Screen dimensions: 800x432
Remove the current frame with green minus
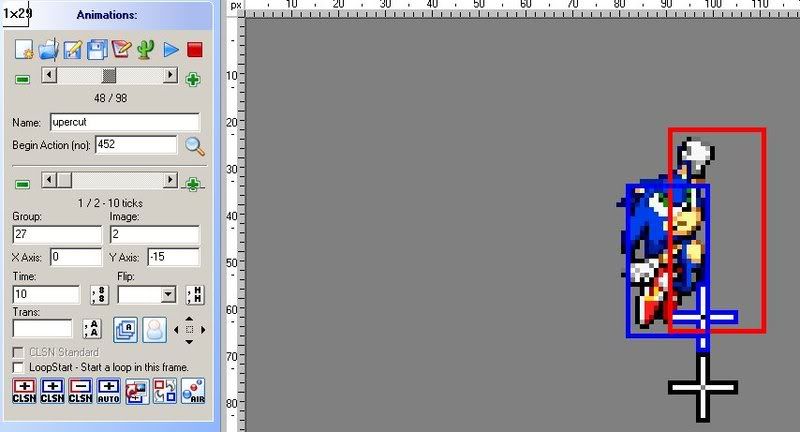click(x=22, y=184)
